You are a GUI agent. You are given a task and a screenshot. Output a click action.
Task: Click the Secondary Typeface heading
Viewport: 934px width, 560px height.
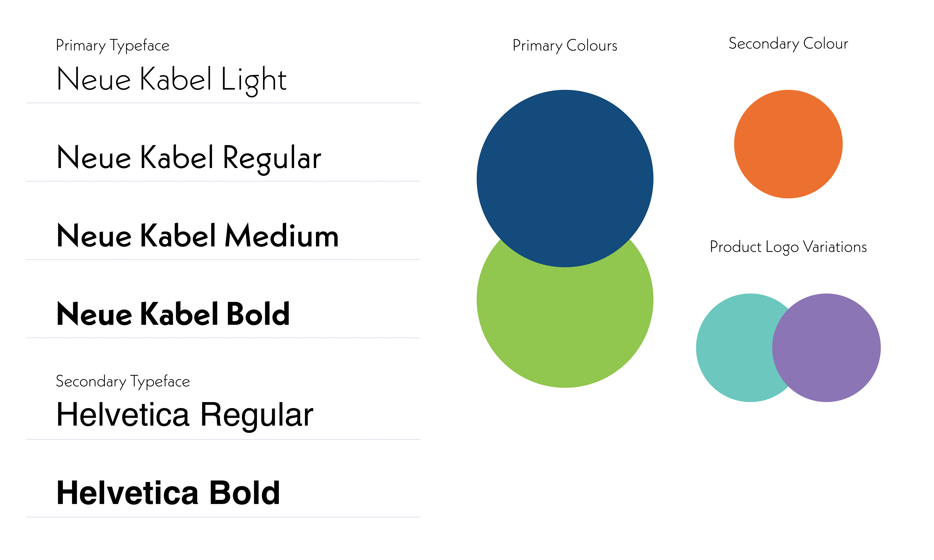tap(123, 382)
